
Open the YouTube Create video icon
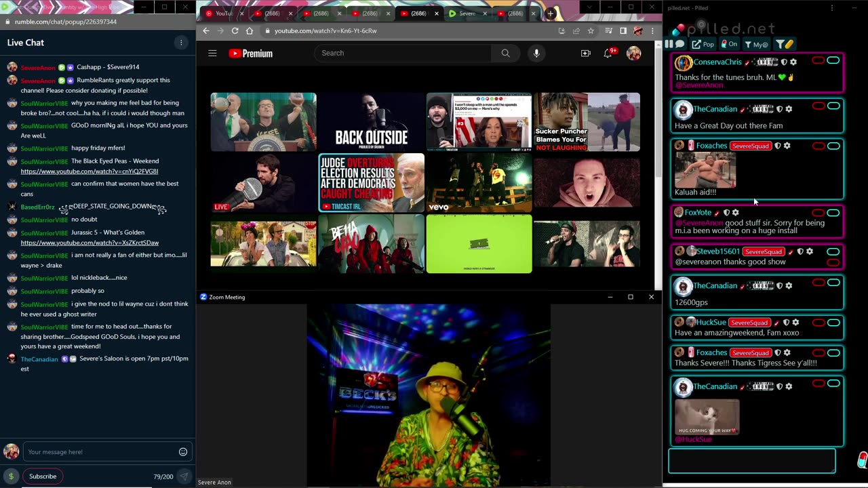point(586,53)
